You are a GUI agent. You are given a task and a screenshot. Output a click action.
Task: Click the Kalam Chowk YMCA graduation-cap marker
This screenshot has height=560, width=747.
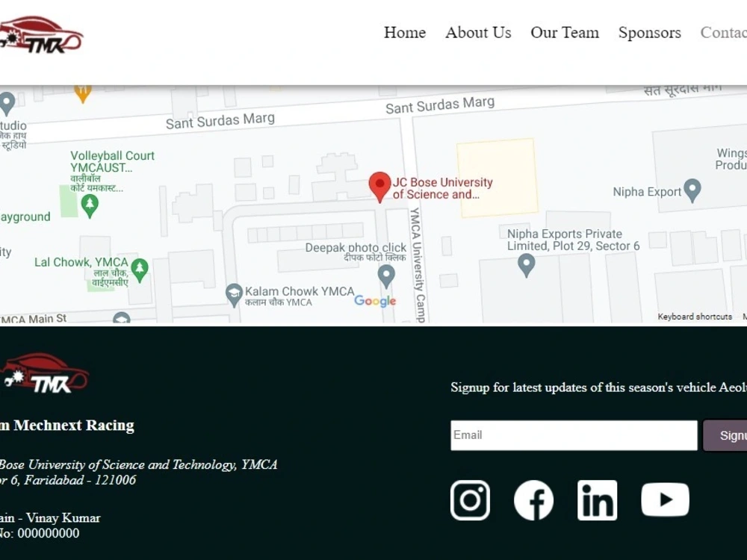tap(233, 295)
